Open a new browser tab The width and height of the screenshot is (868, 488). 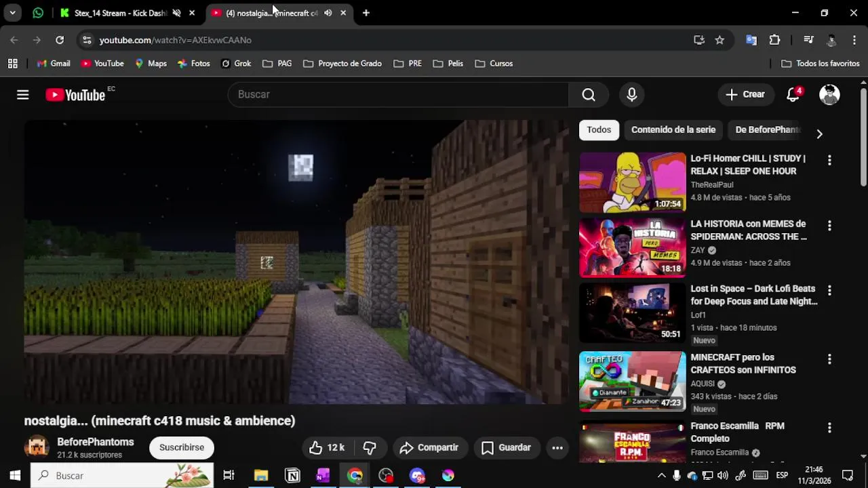coord(366,13)
